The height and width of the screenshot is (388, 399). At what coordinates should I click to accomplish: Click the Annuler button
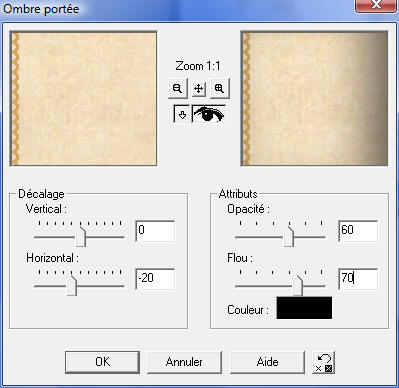(184, 362)
